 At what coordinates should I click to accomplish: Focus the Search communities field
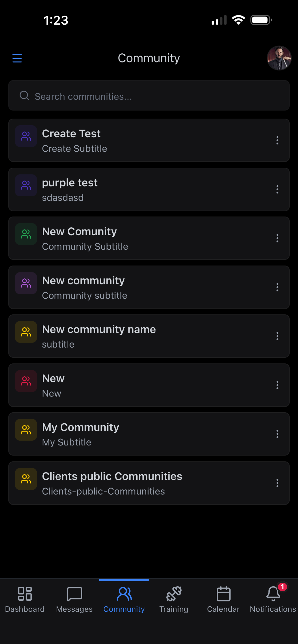[149, 96]
